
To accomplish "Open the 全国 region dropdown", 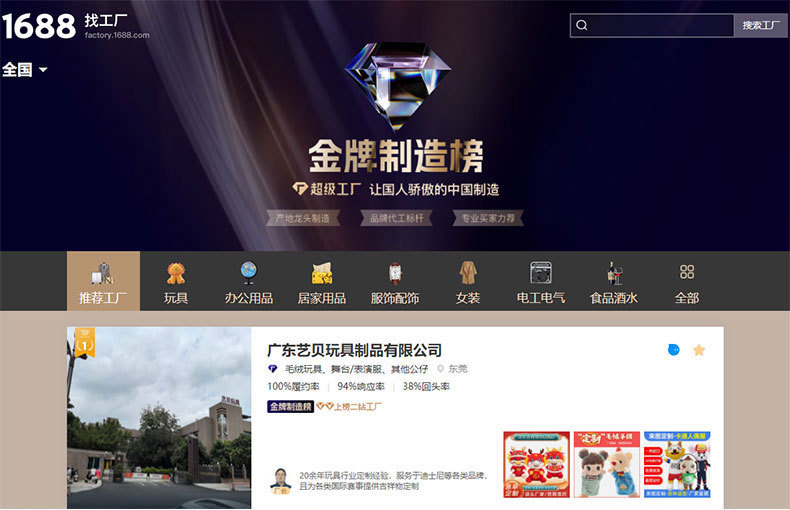I will [25, 70].
